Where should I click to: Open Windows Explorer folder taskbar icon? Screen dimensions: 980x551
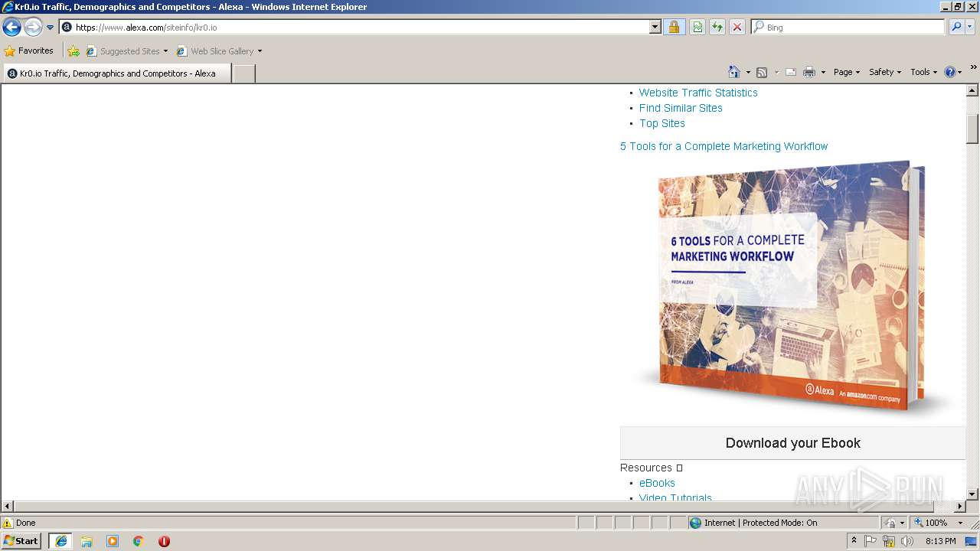87,541
